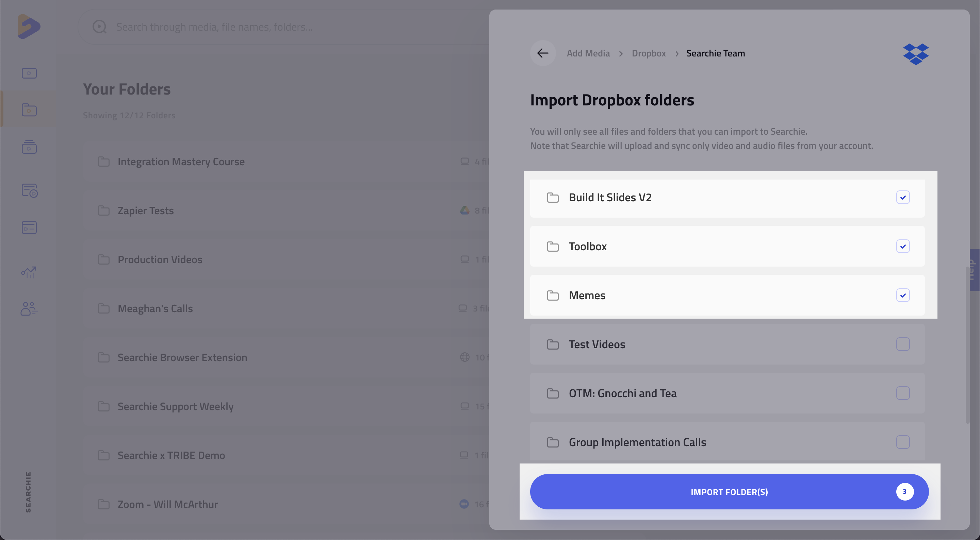
Task: Click the globe icon on Searchie Browser Extension
Action: point(464,357)
